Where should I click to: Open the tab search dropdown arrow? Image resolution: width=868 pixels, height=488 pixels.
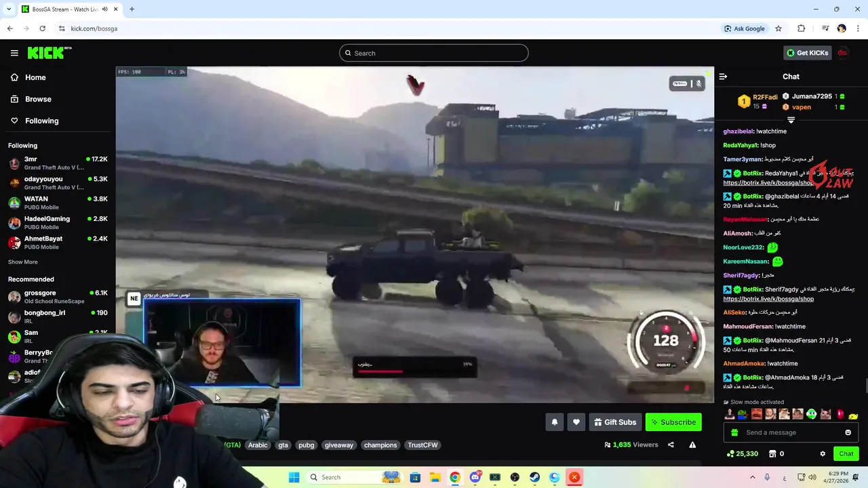point(8,9)
